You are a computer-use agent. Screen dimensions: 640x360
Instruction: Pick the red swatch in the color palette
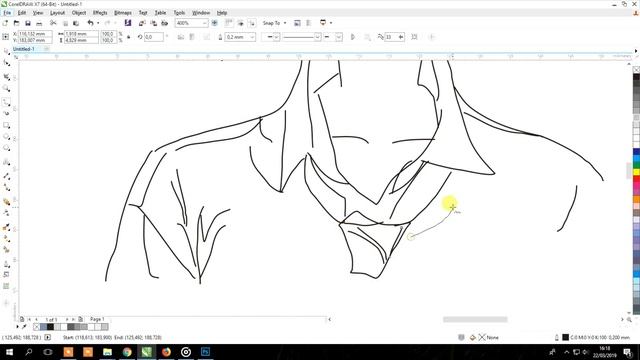[636, 179]
